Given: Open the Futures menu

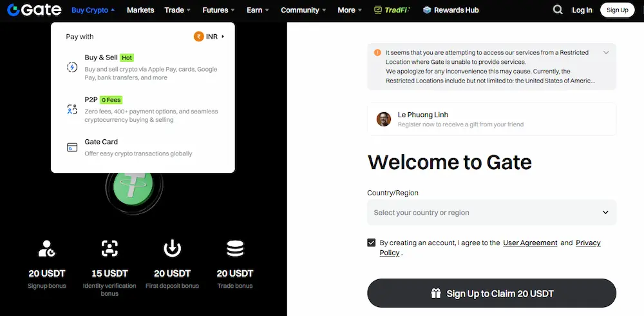Looking at the screenshot, I should pos(217,10).
